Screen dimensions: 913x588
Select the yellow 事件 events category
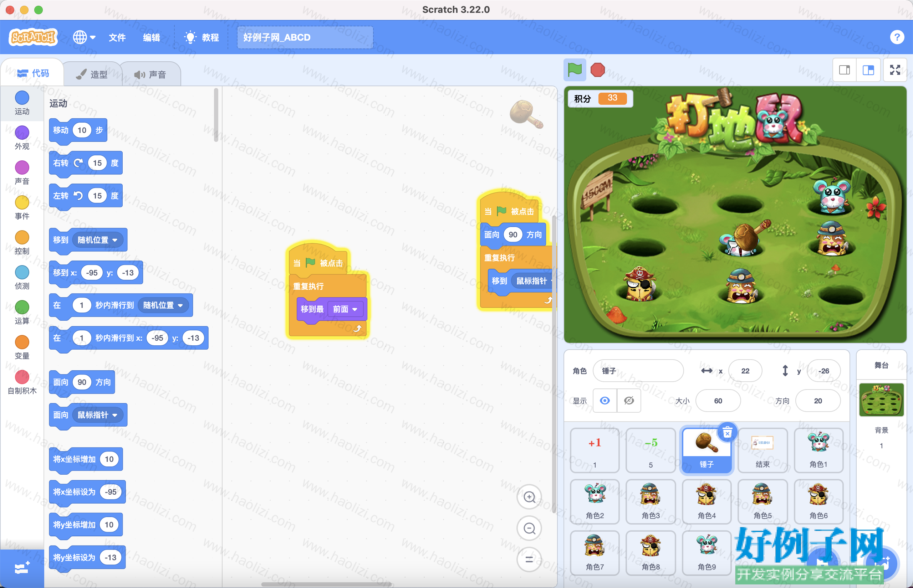[22, 208]
